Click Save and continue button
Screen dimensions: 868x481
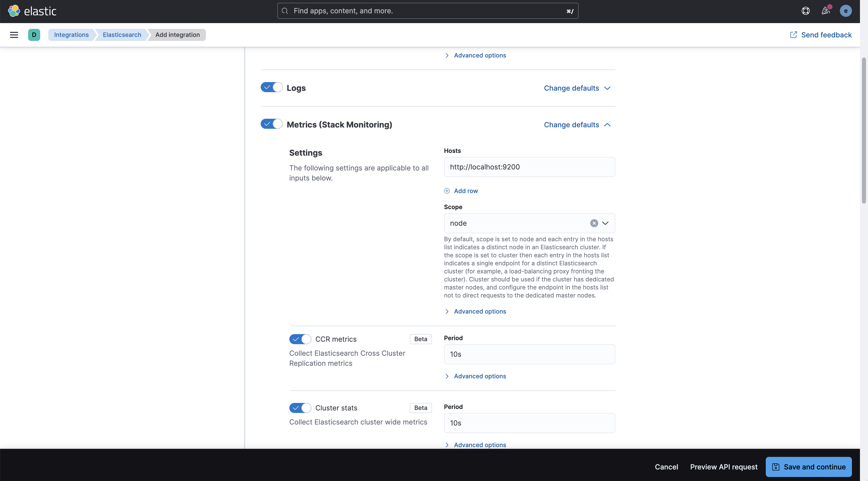808,466
